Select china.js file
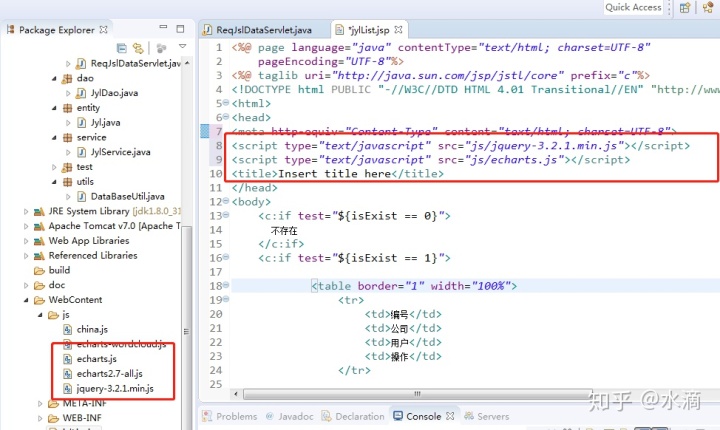The width and height of the screenshot is (720, 430). 92,329
